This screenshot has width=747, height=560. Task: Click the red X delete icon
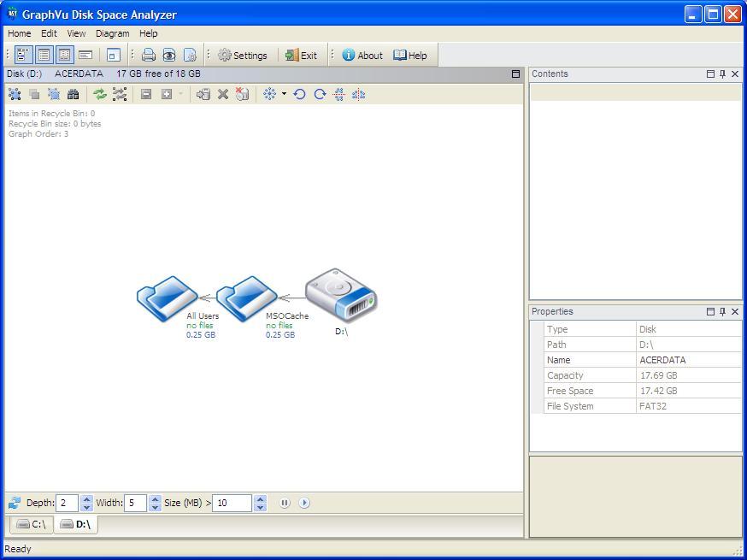(223, 94)
